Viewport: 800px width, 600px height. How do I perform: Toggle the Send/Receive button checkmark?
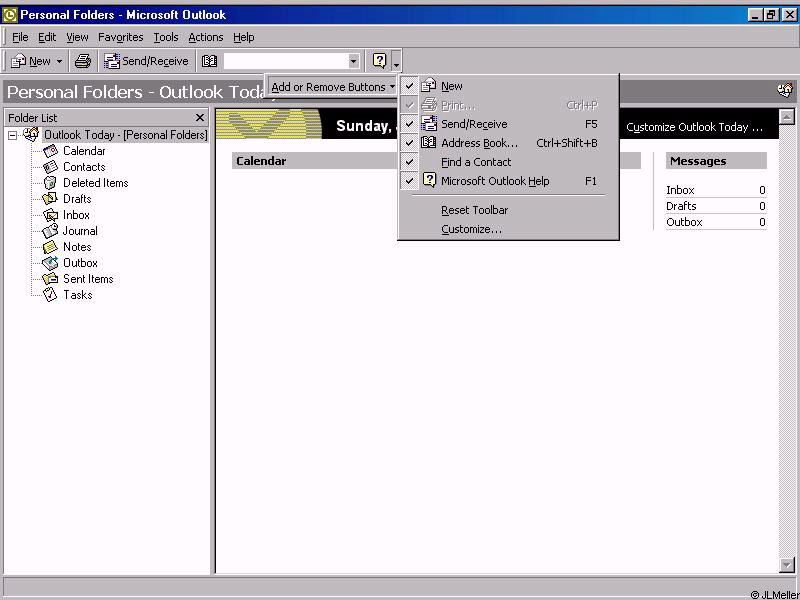tap(410, 124)
